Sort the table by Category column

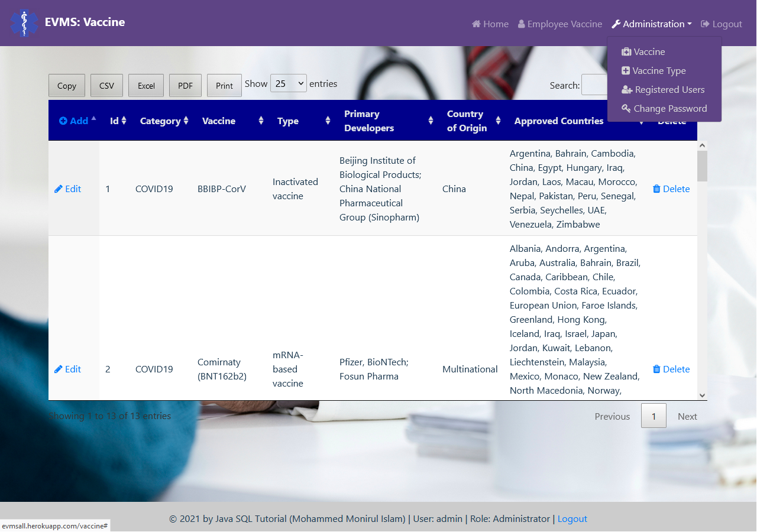point(187,121)
